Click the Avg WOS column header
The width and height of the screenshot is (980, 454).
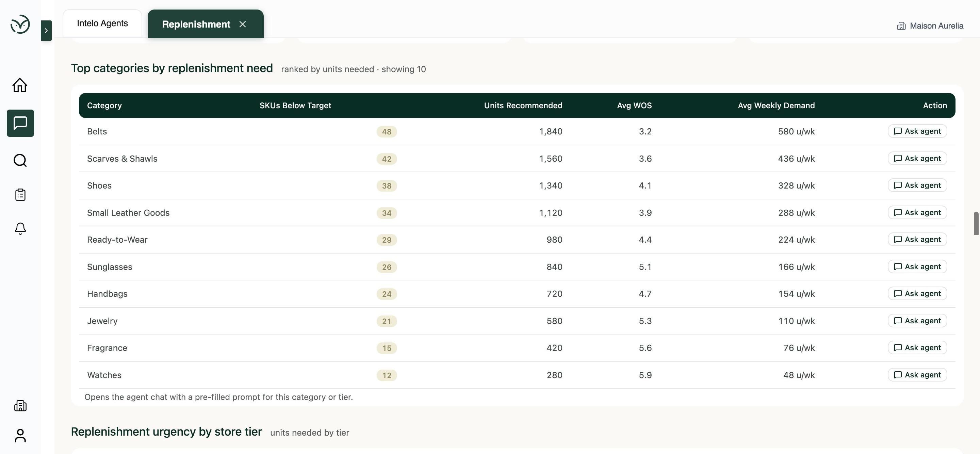634,106
